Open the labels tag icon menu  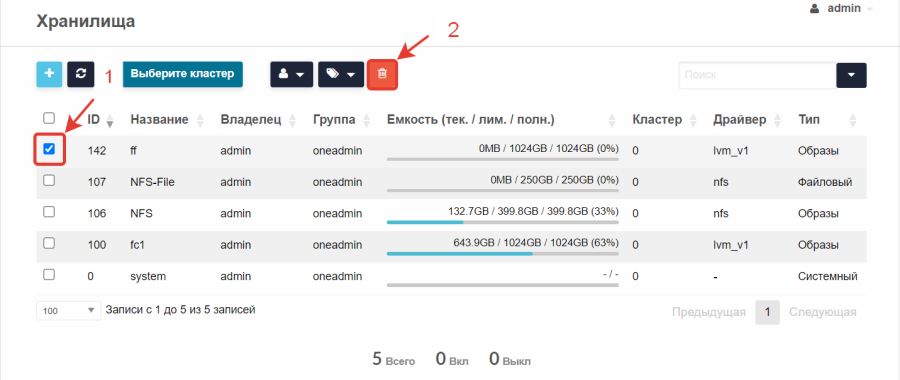tap(341, 75)
